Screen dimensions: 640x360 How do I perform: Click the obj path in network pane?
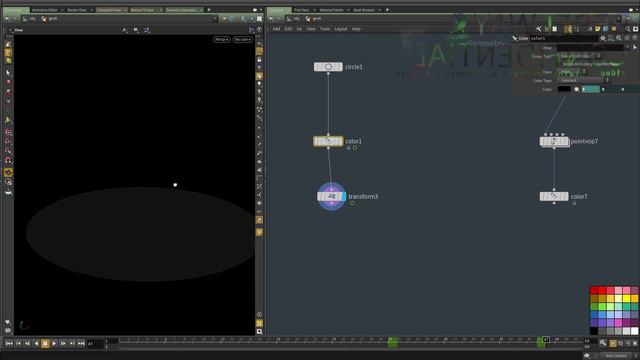coord(294,19)
